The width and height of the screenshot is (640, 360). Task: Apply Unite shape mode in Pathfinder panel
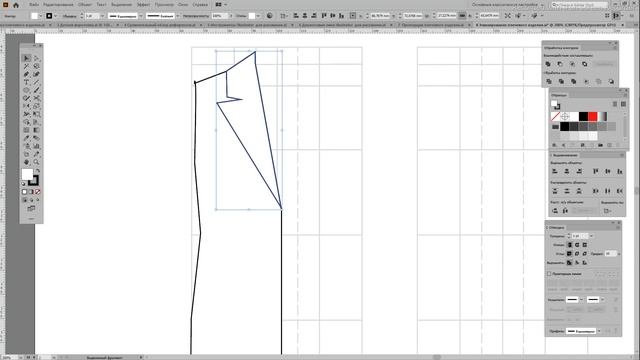tap(548, 64)
